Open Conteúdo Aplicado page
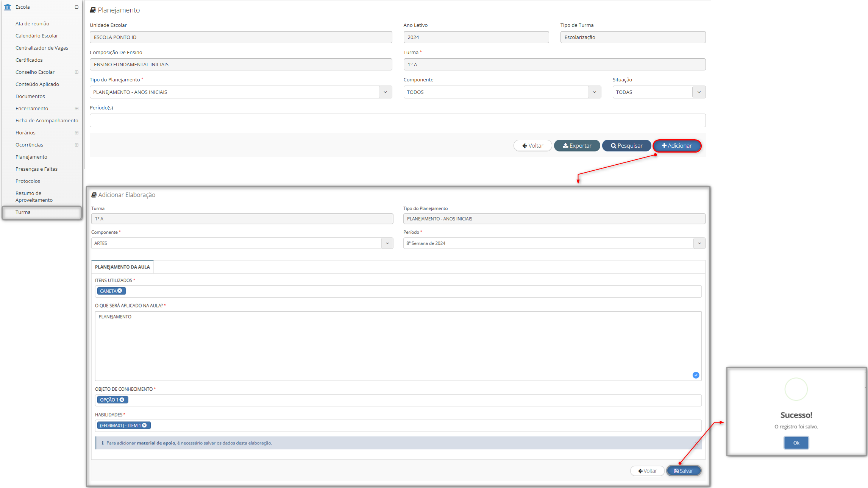868x488 pixels. coord(37,84)
